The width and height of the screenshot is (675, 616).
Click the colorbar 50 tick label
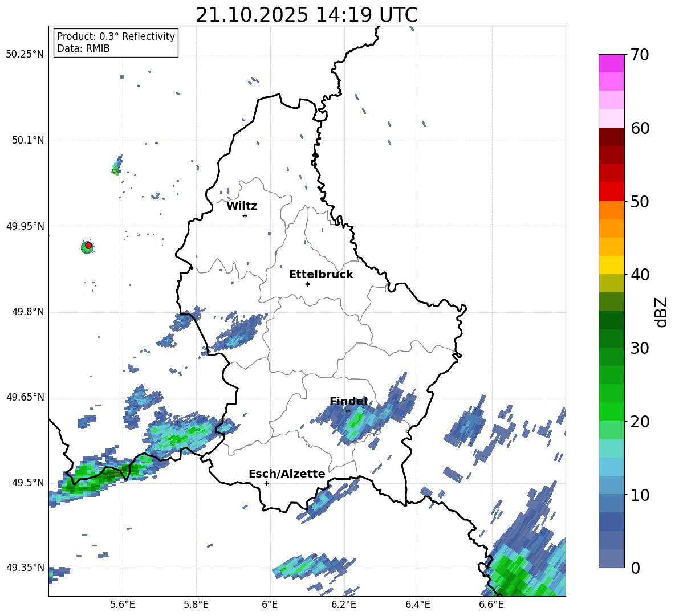pyautogui.click(x=640, y=202)
